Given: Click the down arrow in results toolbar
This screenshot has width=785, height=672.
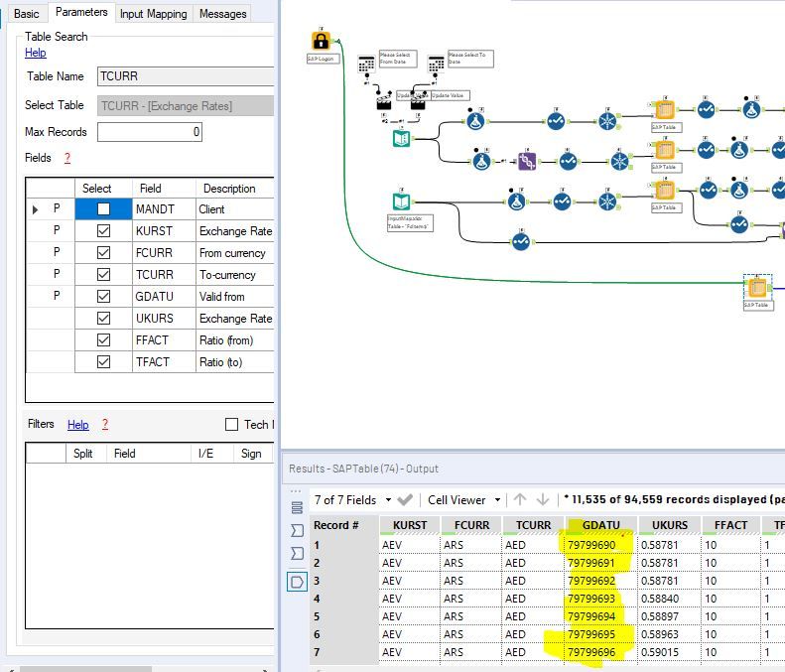Looking at the screenshot, I should pyautogui.click(x=542, y=500).
